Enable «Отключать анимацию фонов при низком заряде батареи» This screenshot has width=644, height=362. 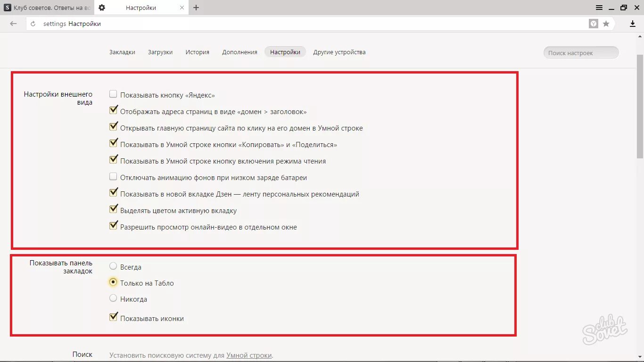113,177
